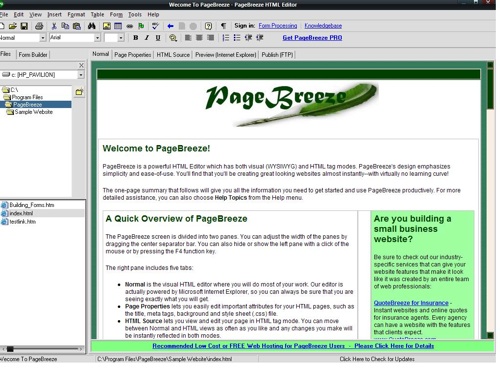Click the binoculars Find icon

(92, 26)
